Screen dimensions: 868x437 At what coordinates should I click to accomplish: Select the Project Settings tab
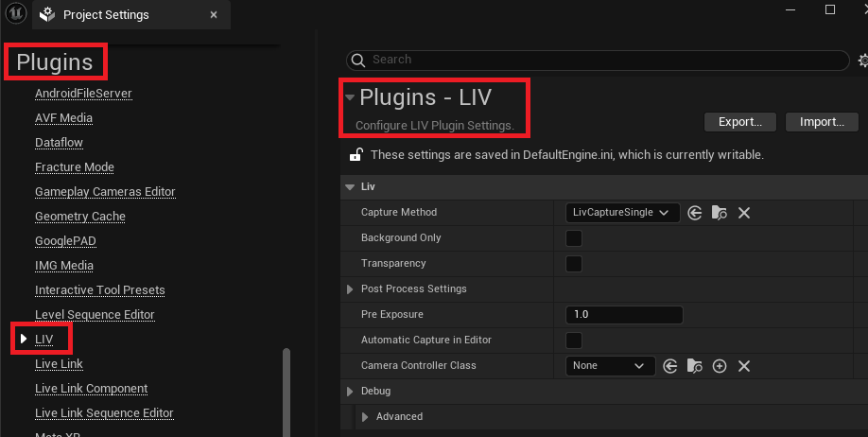tap(105, 15)
